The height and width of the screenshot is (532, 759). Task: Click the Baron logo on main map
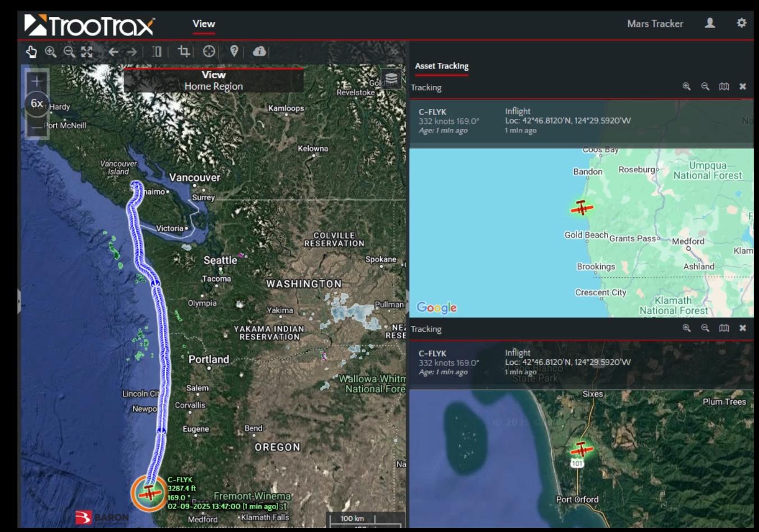[x=102, y=517]
